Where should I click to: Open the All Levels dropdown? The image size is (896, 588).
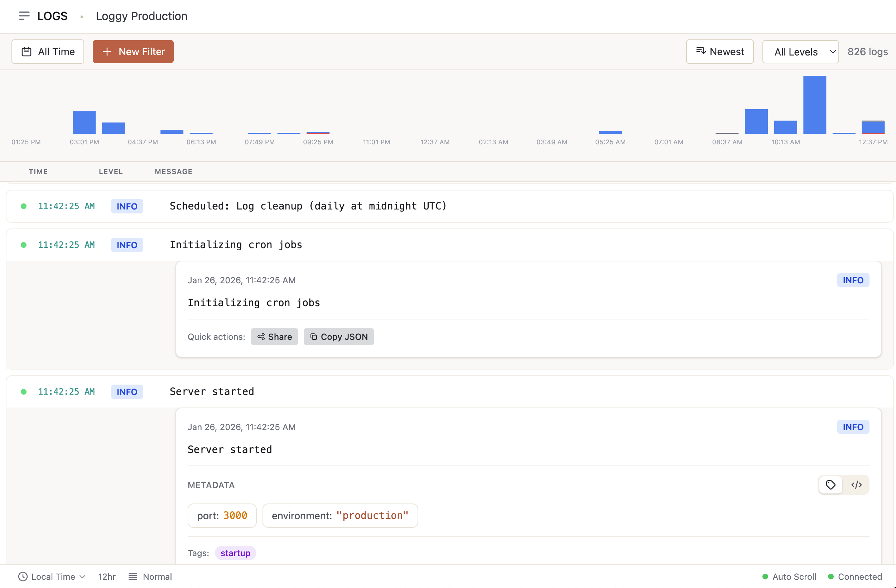pos(800,52)
